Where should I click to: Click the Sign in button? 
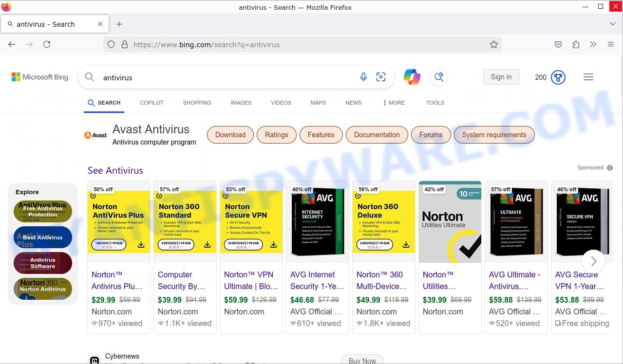tap(501, 77)
